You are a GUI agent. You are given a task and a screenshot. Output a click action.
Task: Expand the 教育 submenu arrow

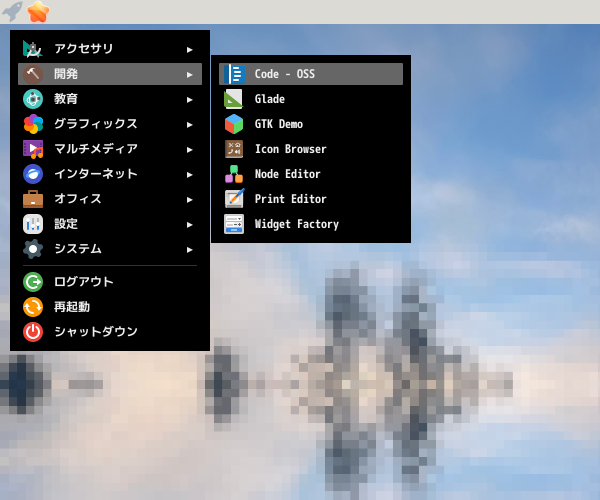189,100
